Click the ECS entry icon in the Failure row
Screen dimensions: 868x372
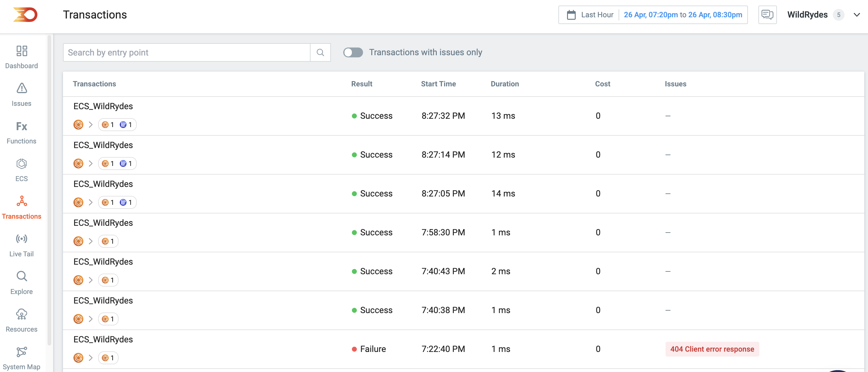(78, 358)
